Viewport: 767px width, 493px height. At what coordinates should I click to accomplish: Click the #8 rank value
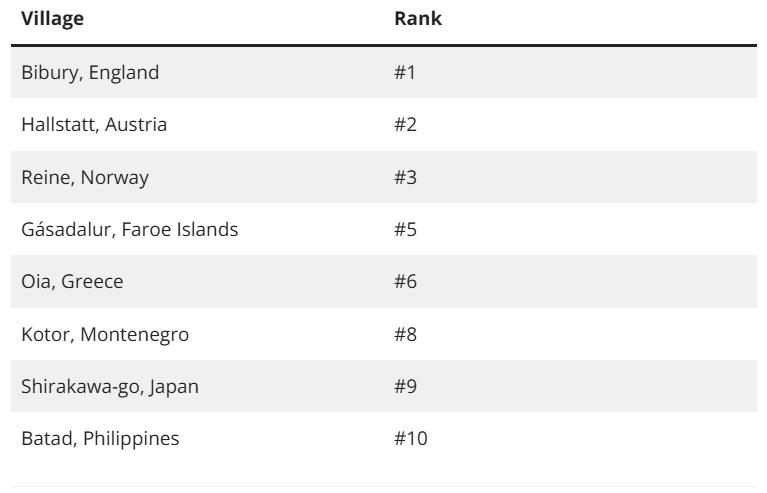point(405,334)
